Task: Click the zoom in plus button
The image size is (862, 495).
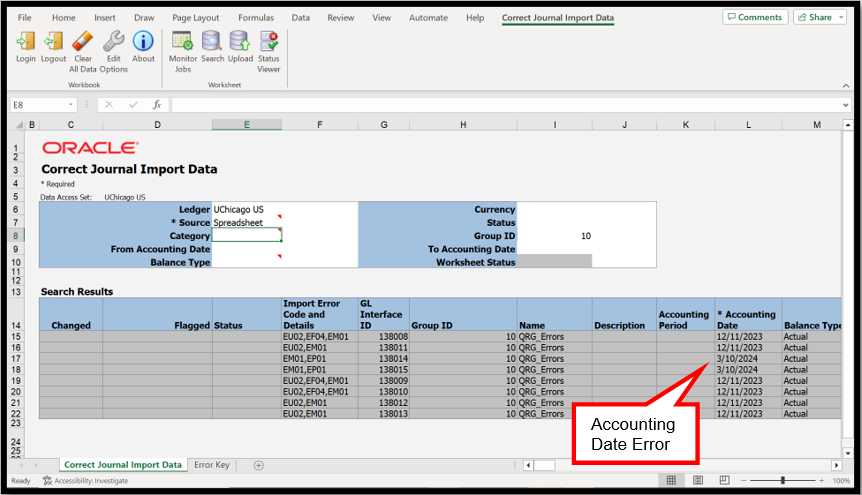Action: coord(821,480)
